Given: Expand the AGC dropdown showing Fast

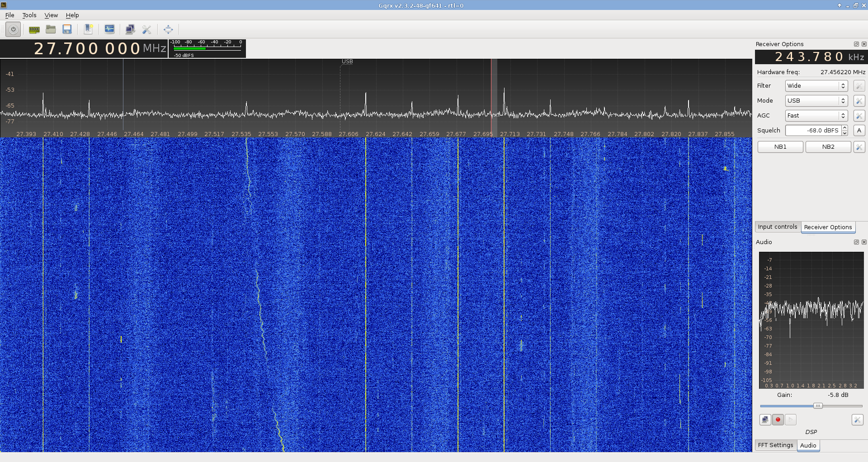Looking at the screenshot, I should tap(816, 116).
